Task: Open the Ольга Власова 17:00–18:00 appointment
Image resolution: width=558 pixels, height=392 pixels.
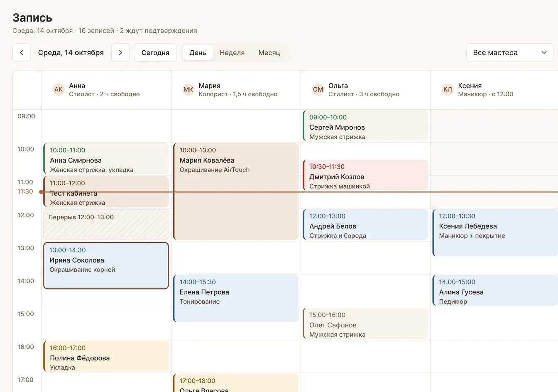Action: tap(236, 383)
